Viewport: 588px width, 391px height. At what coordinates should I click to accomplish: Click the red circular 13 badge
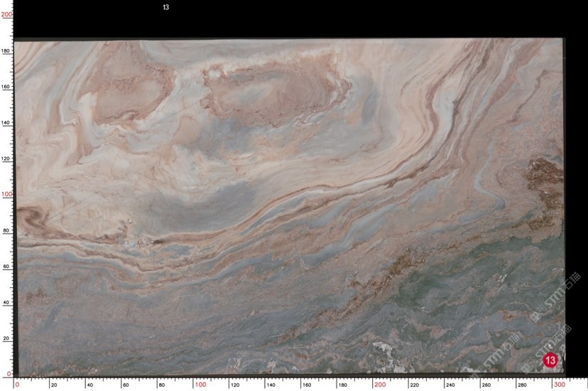point(550,360)
